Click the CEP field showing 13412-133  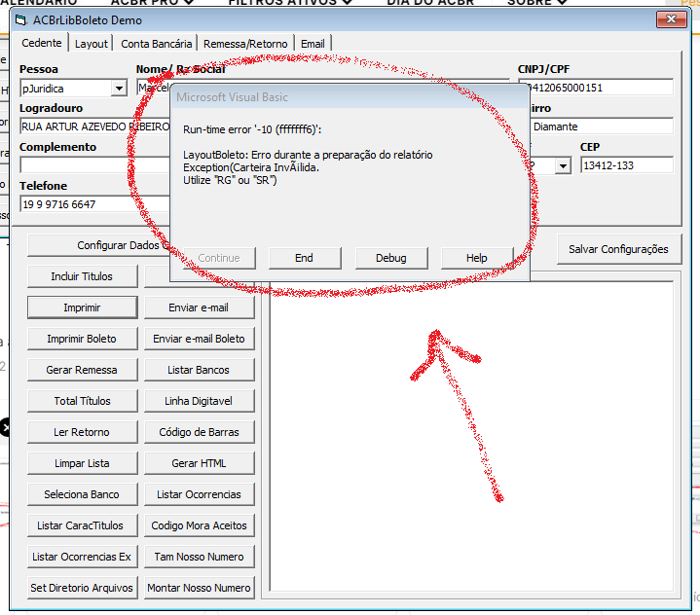627,165
